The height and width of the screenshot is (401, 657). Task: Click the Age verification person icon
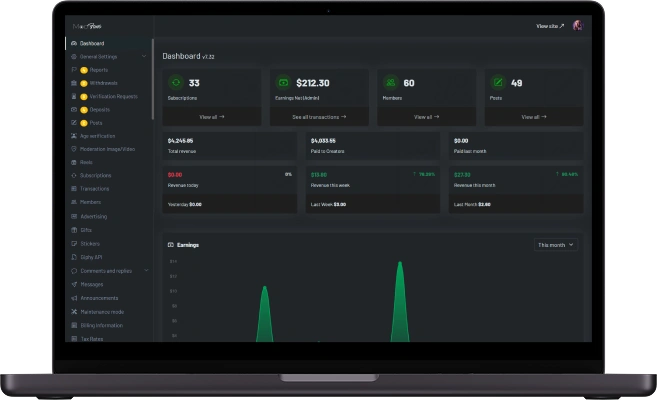coord(74,136)
